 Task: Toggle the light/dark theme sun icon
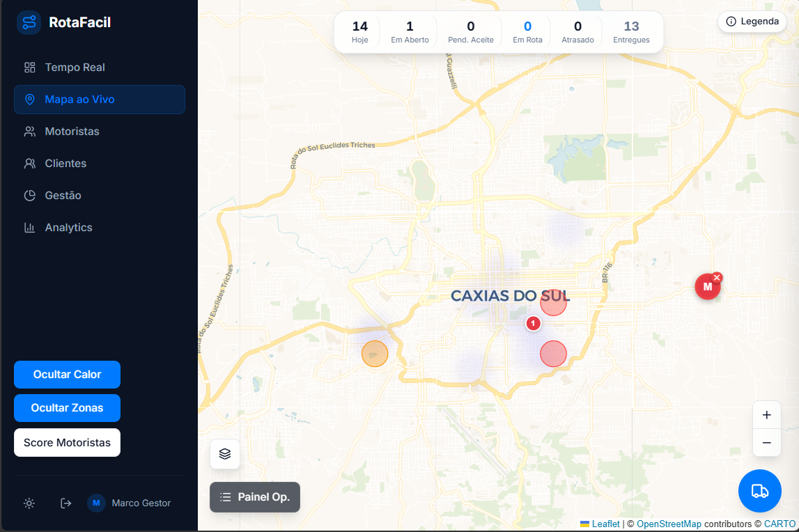coord(29,503)
